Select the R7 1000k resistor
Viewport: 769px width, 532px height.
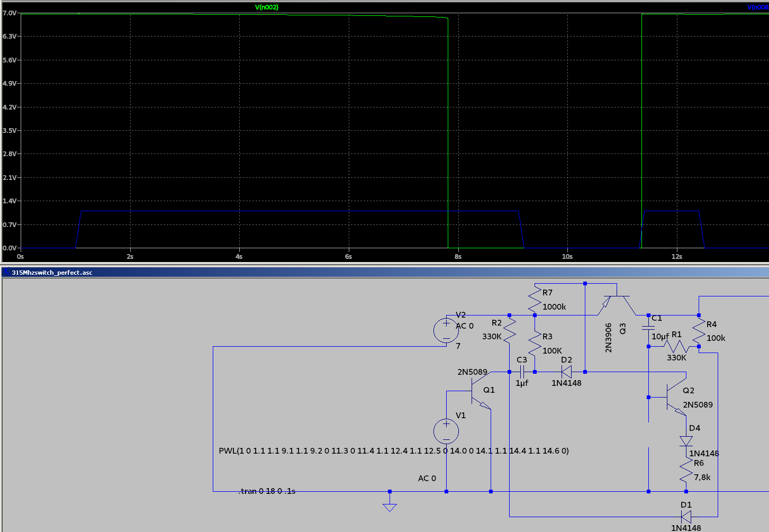(x=535, y=300)
